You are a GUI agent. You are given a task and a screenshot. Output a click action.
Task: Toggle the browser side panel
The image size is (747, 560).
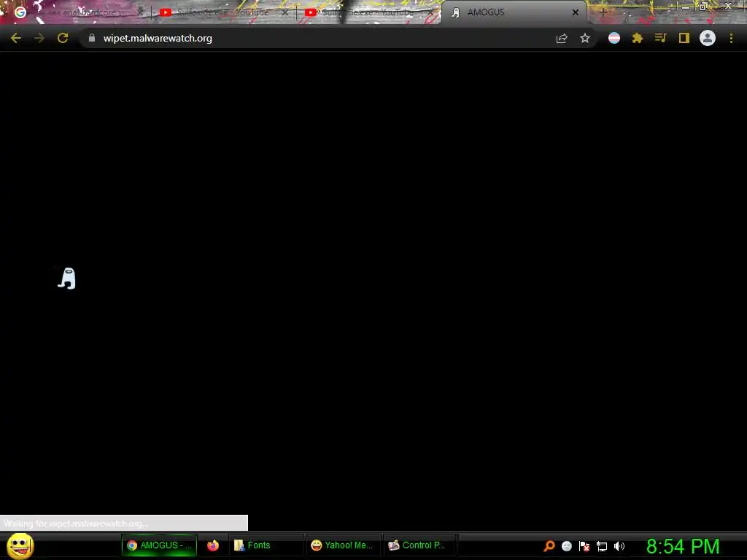[x=684, y=38]
